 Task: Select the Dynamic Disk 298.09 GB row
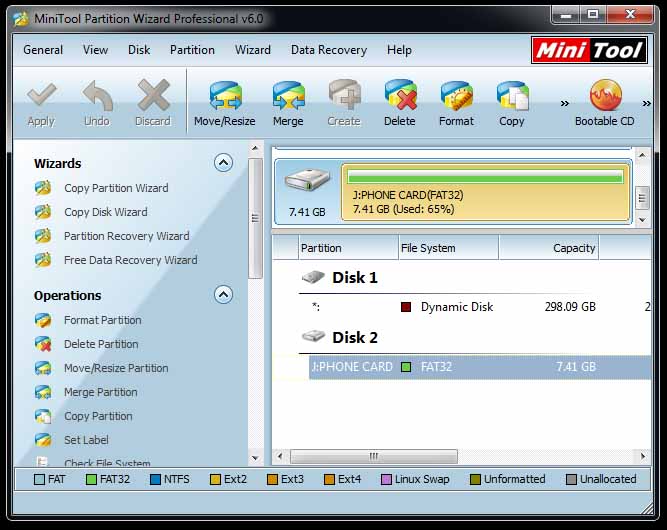(x=480, y=307)
